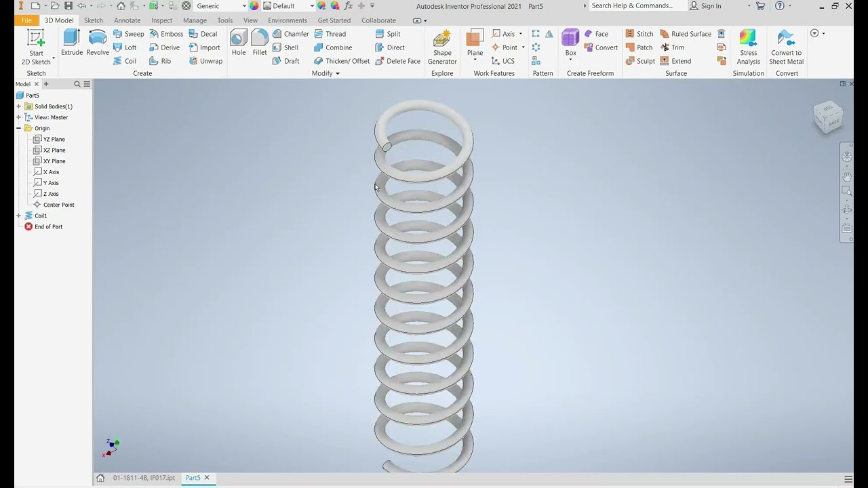
Task: Click the ViewCube in the viewport
Action: [x=828, y=117]
